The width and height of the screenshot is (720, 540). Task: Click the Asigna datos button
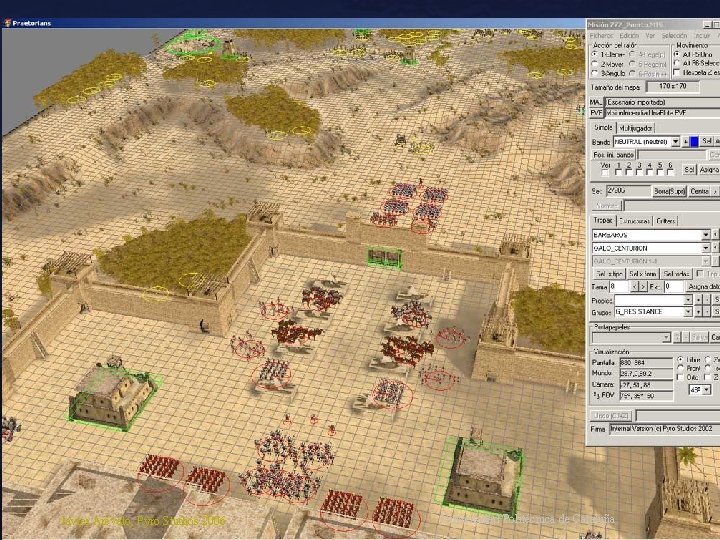click(x=704, y=287)
